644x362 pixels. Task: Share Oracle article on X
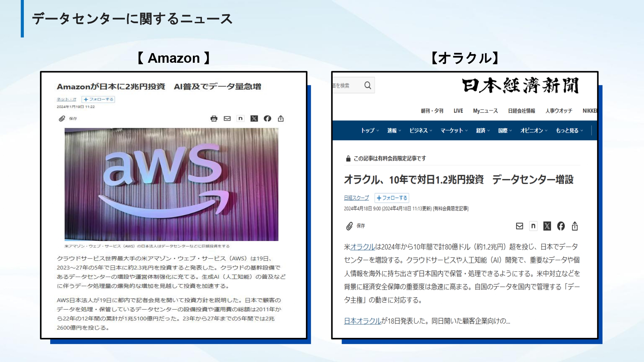tap(547, 226)
